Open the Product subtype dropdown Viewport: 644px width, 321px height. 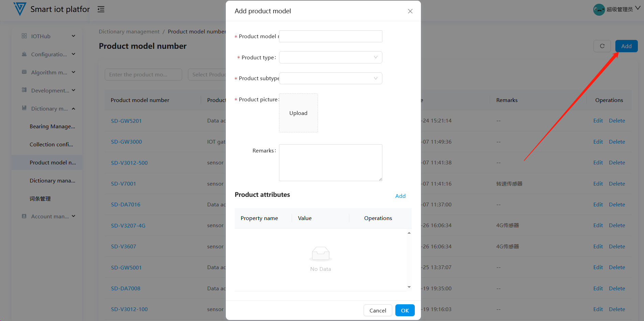pyautogui.click(x=330, y=78)
